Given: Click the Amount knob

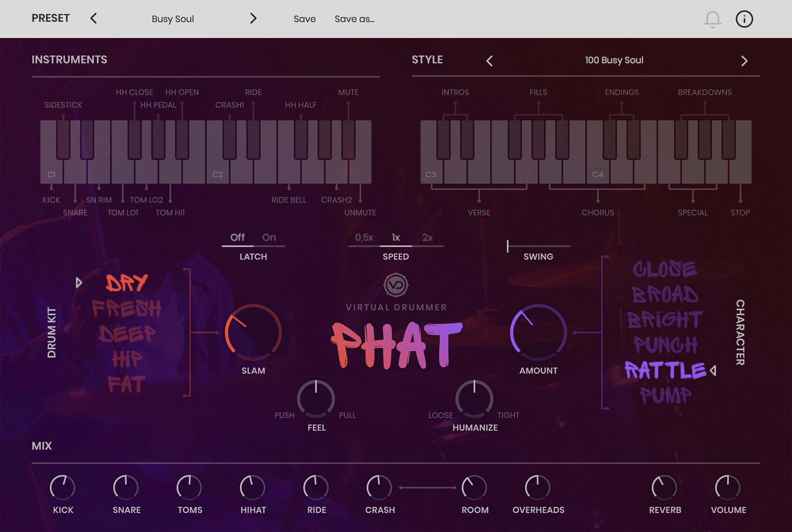Looking at the screenshot, I should 538,332.
